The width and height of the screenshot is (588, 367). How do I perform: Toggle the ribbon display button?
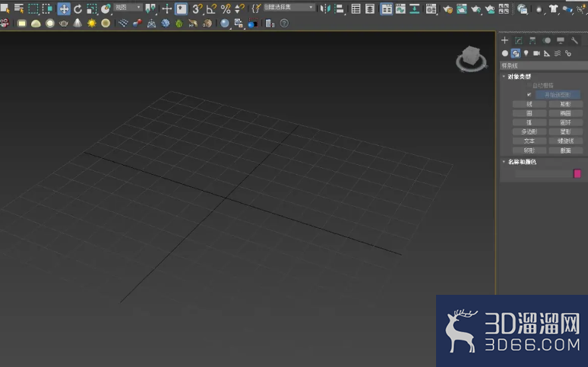point(386,8)
